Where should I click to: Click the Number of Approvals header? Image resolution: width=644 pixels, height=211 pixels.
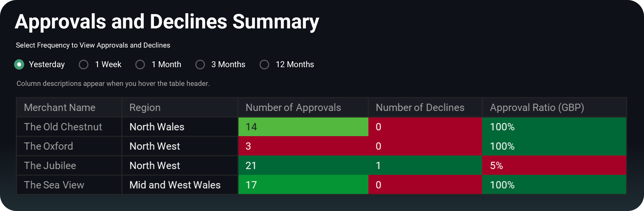293,107
